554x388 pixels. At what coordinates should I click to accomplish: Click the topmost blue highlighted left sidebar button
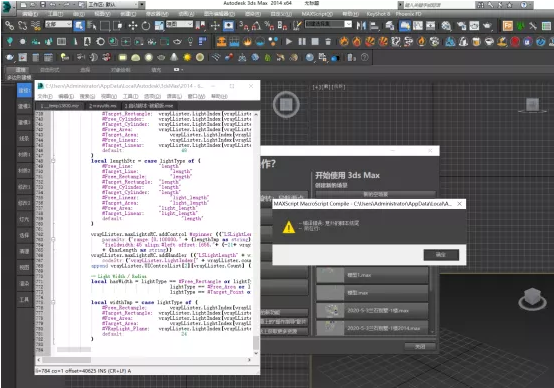tap(24, 90)
